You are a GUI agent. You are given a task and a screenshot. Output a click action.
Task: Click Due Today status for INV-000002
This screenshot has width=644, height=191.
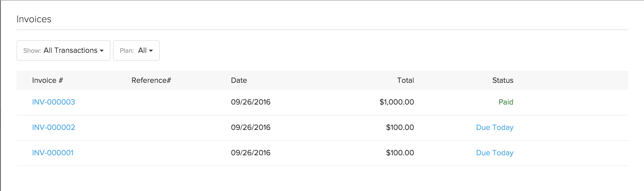(x=495, y=127)
